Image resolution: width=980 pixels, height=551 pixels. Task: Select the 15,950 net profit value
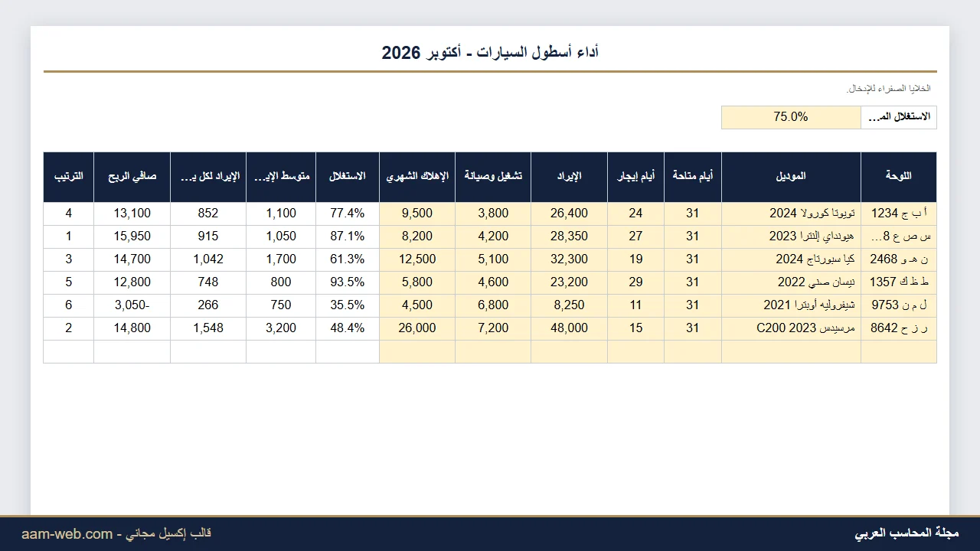pos(132,236)
